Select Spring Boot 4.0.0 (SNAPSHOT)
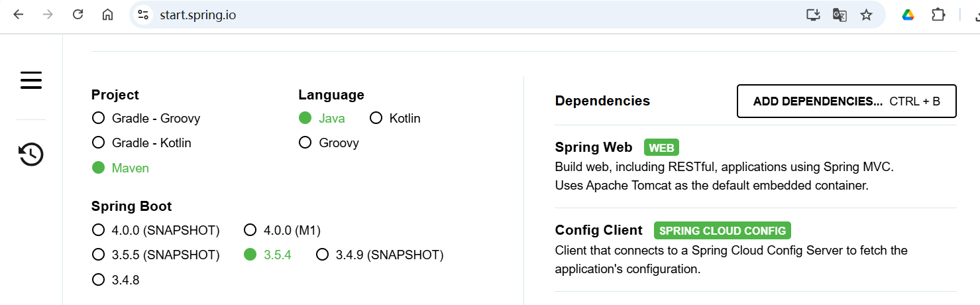This screenshot has width=980, height=305. tap(156, 230)
